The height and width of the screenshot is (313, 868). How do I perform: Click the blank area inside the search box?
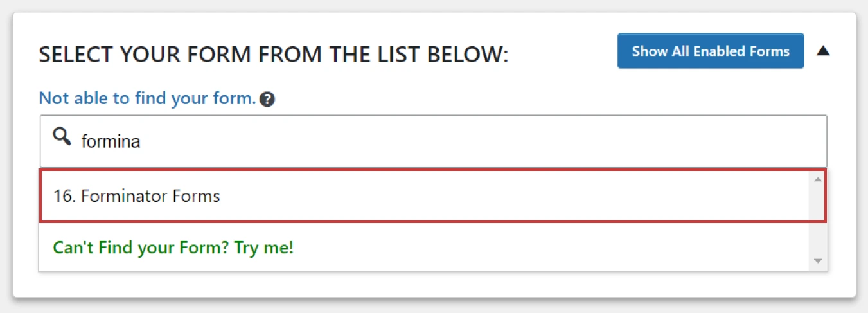(x=482, y=141)
